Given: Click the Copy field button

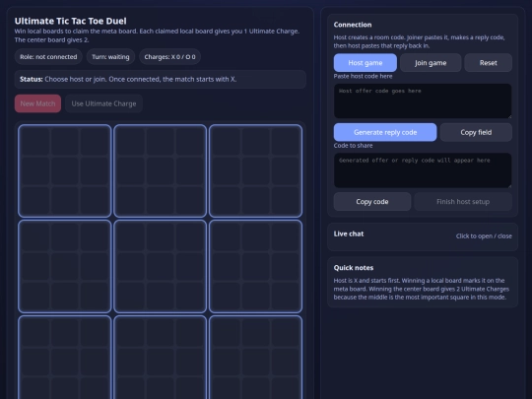Looking at the screenshot, I should [x=476, y=132].
